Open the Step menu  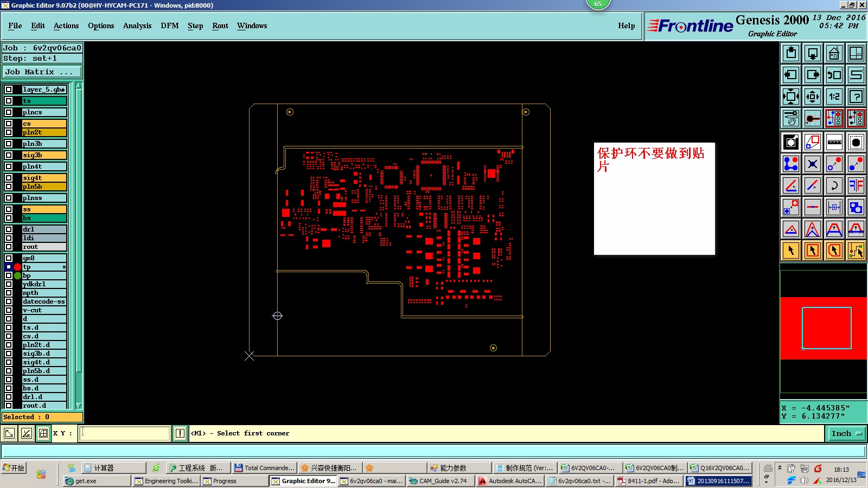pos(195,25)
